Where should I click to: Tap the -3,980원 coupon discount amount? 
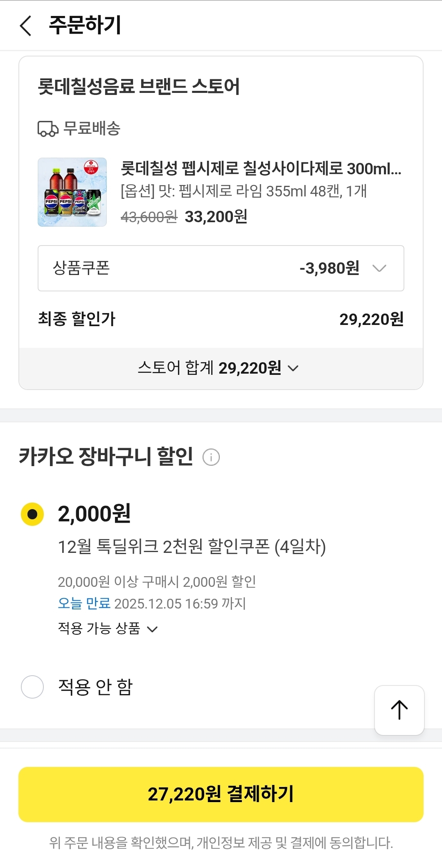[329, 268]
